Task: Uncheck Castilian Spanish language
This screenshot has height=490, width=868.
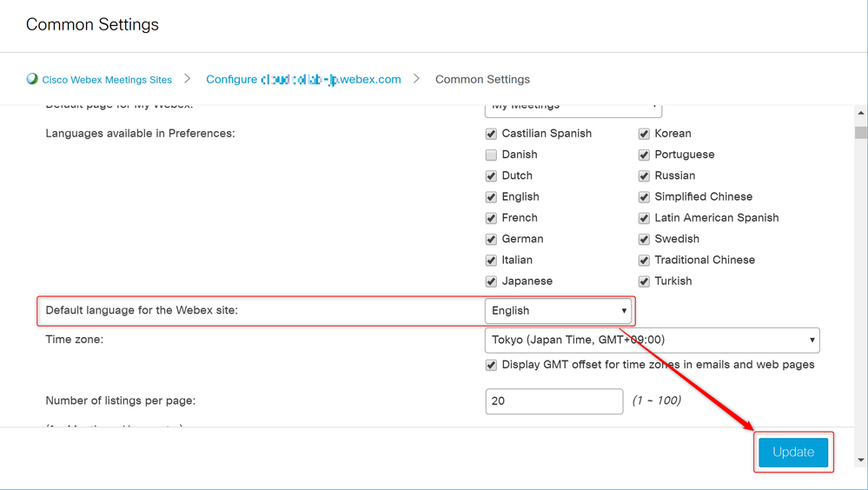Action: click(491, 134)
